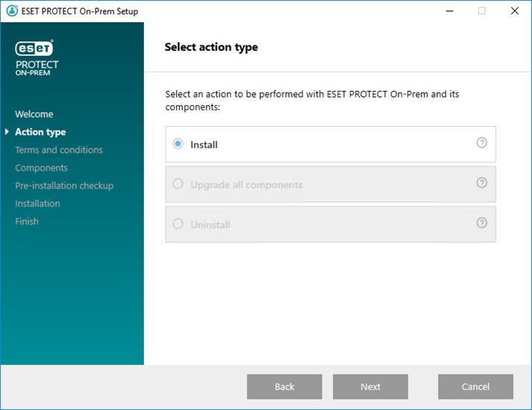The width and height of the screenshot is (532, 410).
Task: Choose the Upgrade all components radio option
Action: click(178, 184)
